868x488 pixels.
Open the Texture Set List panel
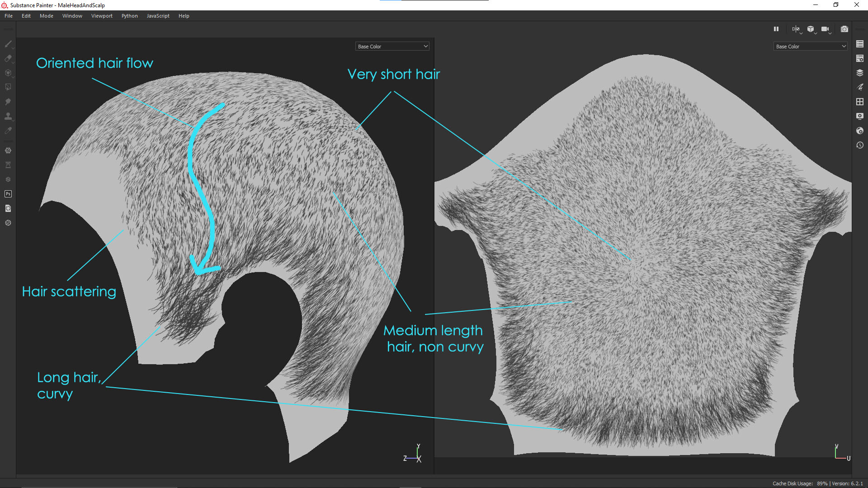tap(860, 44)
